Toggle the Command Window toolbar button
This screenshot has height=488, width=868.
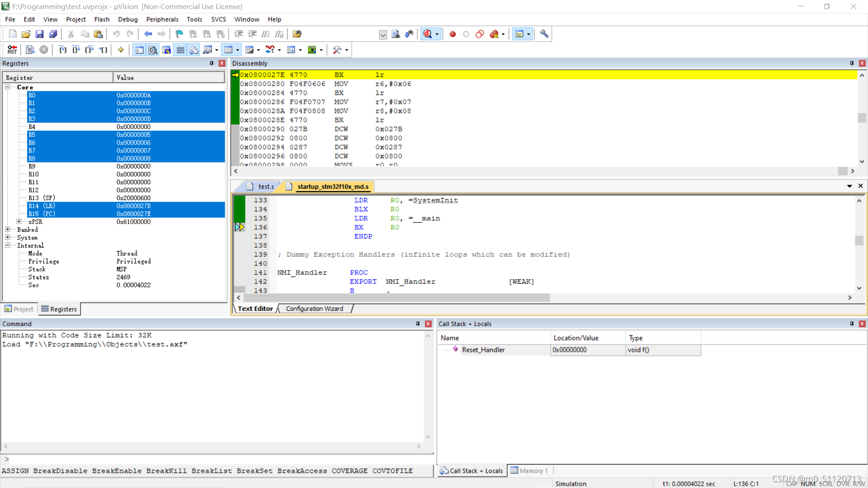pos(139,50)
